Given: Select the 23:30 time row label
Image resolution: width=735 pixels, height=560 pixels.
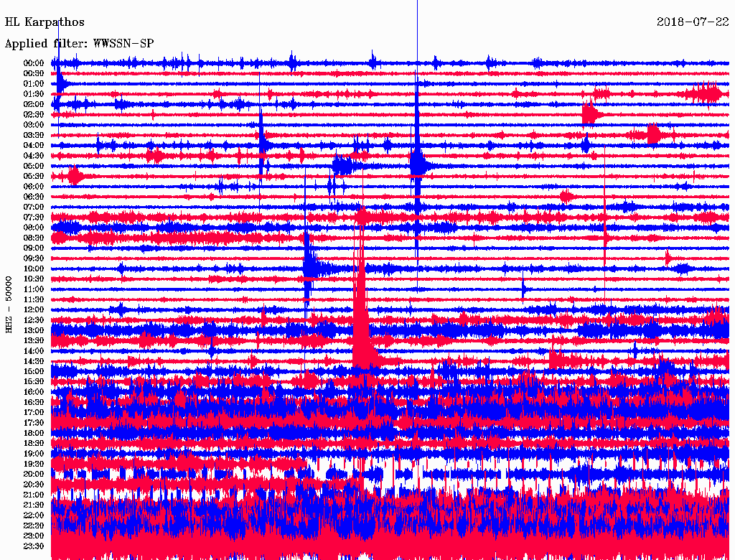Looking at the screenshot, I should [34, 546].
